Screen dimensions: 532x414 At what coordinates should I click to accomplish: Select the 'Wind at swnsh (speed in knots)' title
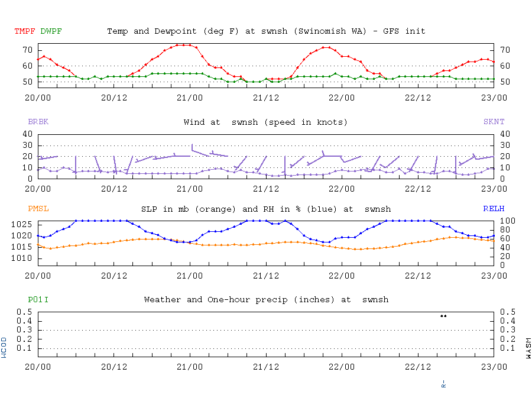click(265, 122)
